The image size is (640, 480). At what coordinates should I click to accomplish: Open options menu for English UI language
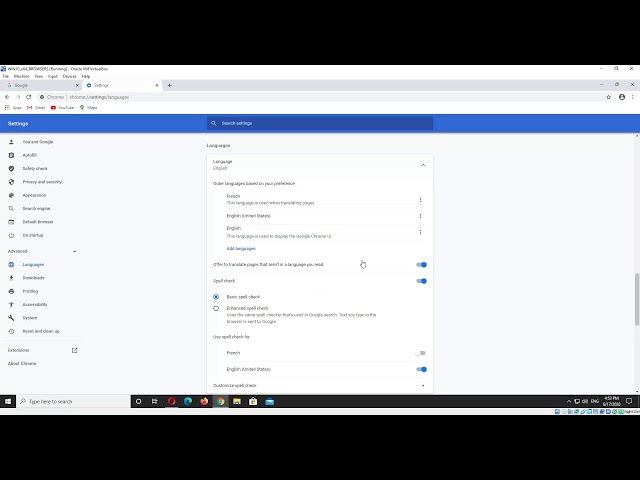(x=420, y=232)
